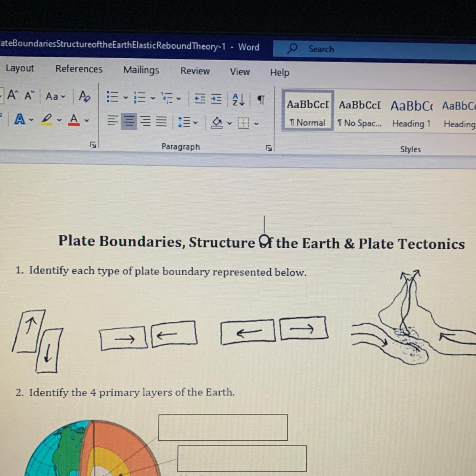Click question 2 Earth layers text

[x=125, y=393]
